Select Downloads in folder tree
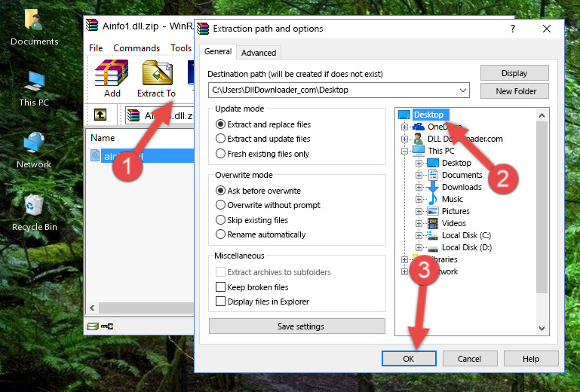The image size is (580, 392). (x=462, y=187)
